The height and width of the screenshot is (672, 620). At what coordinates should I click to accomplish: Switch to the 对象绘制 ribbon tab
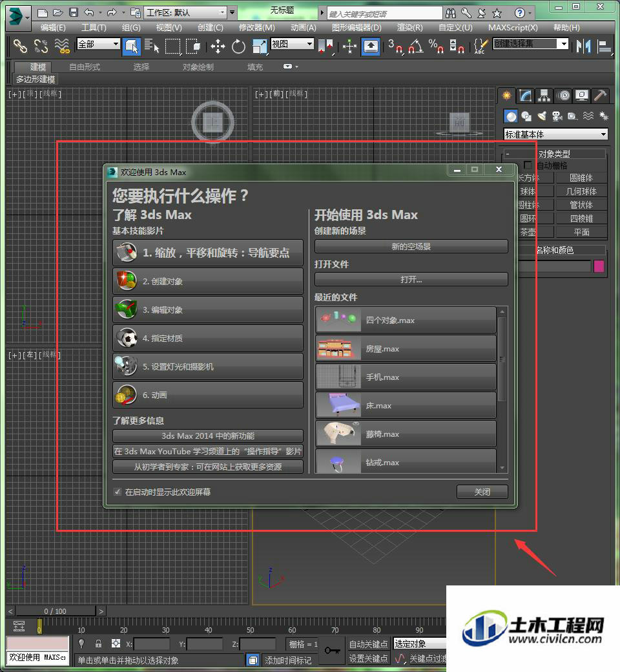coord(198,67)
